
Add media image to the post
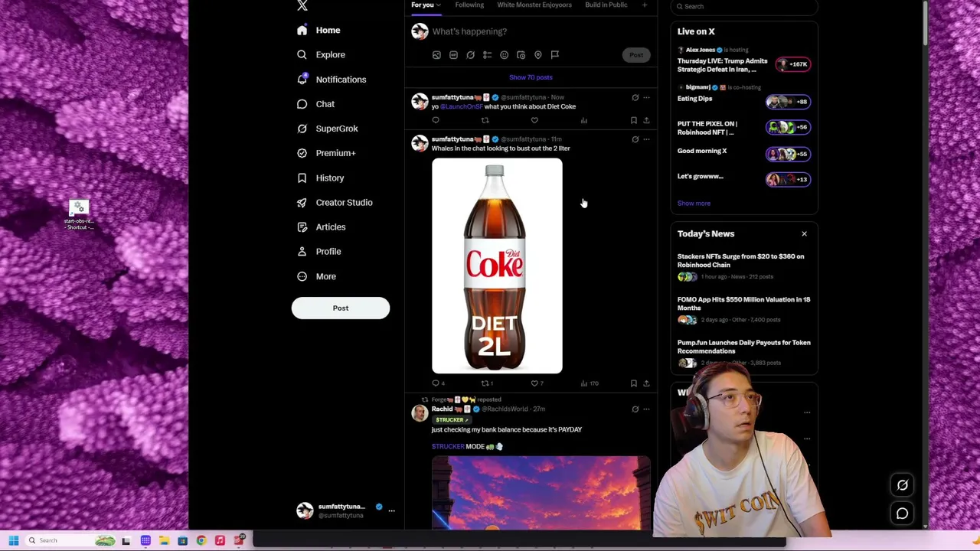click(x=436, y=55)
